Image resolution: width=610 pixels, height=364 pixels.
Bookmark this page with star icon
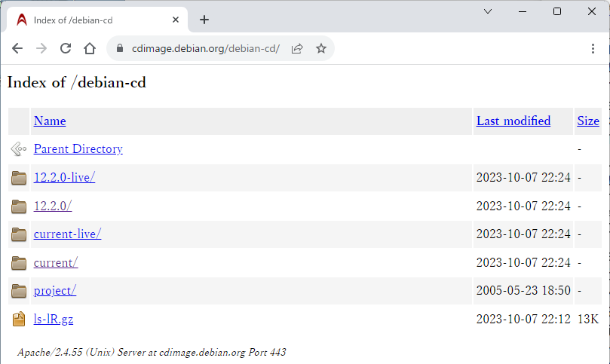coord(321,49)
